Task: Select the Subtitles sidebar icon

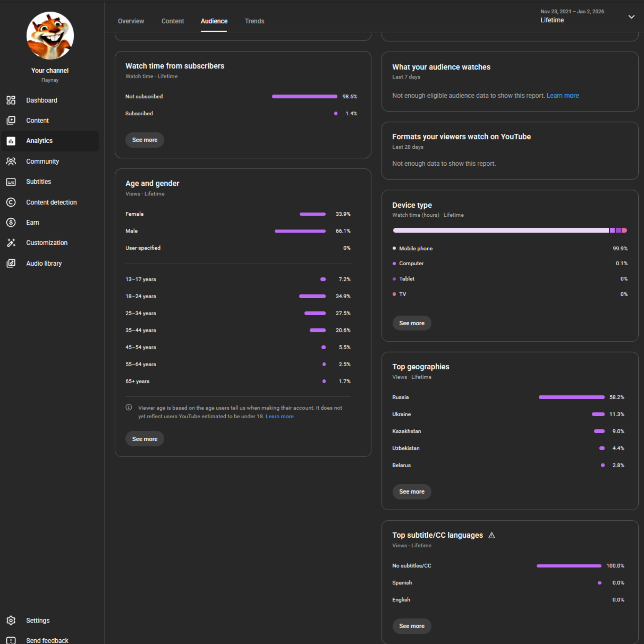Action: tap(11, 182)
